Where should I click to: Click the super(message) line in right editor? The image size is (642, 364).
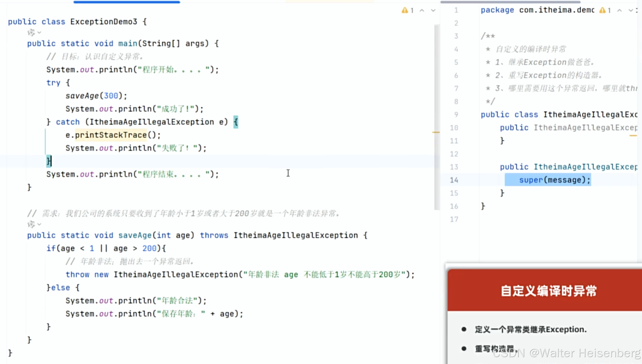click(x=555, y=180)
